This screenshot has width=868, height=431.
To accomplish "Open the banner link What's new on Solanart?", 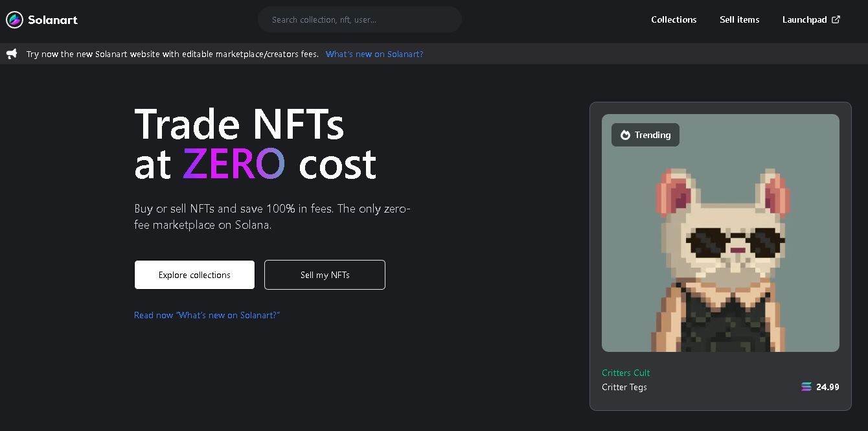I will [374, 54].
